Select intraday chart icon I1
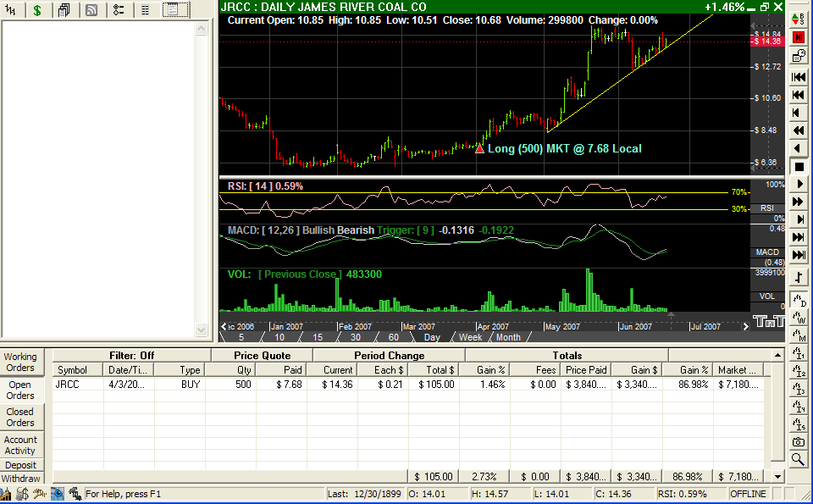This screenshot has width=813, height=504. pos(799,353)
